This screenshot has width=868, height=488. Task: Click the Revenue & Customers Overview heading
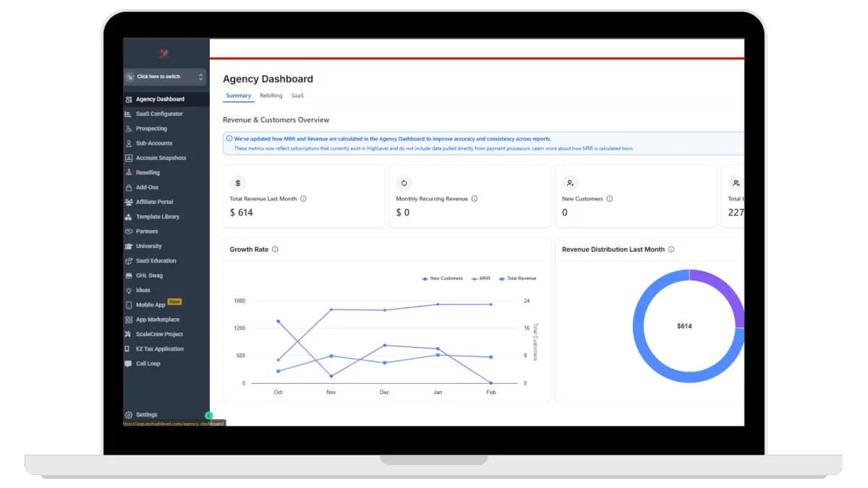(x=276, y=120)
